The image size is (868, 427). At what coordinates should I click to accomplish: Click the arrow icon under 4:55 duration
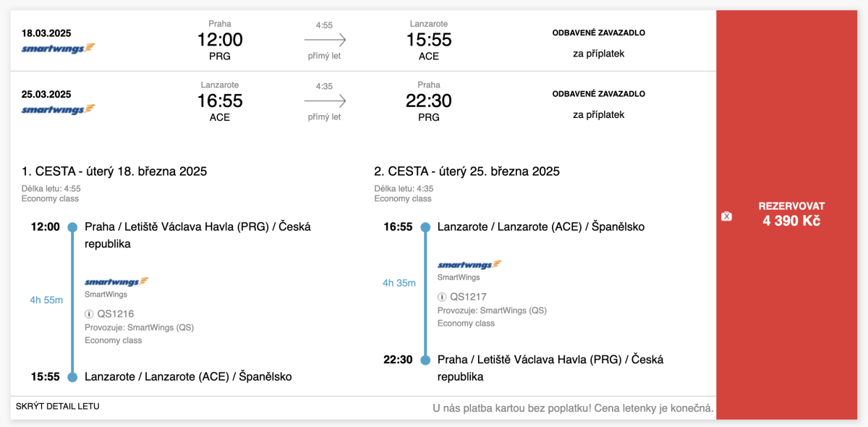point(325,41)
